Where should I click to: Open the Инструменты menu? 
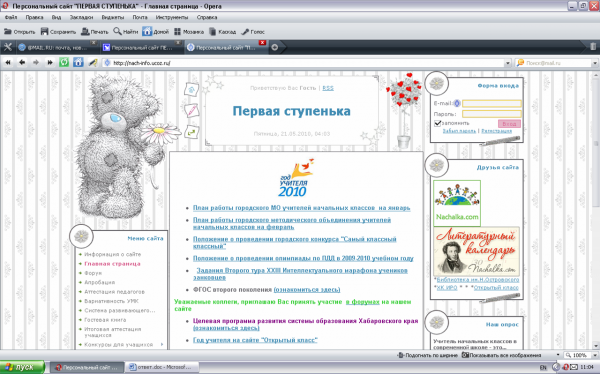172,17
